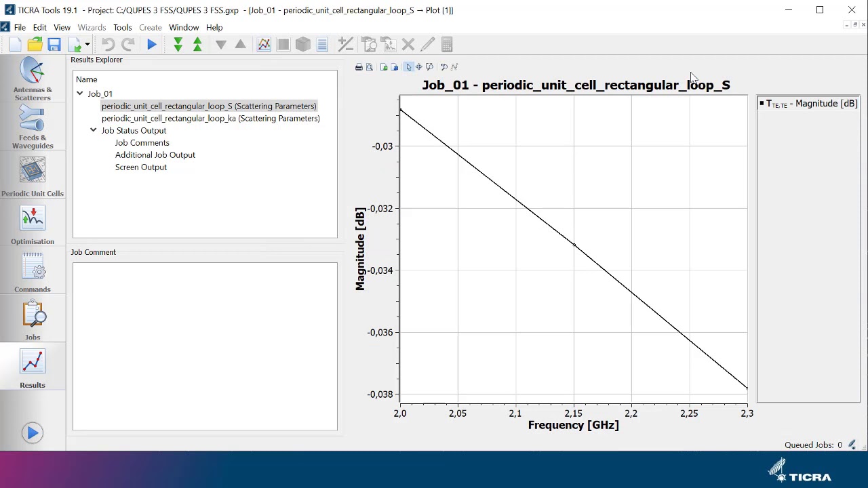The height and width of the screenshot is (488, 868).
Task: Open the Help menu
Action: (x=214, y=28)
